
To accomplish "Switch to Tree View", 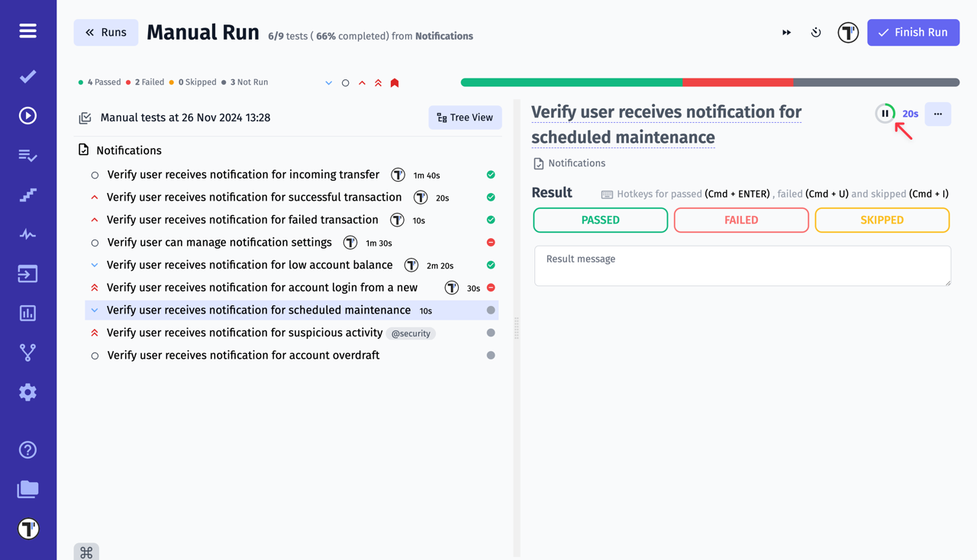I will (465, 117).
